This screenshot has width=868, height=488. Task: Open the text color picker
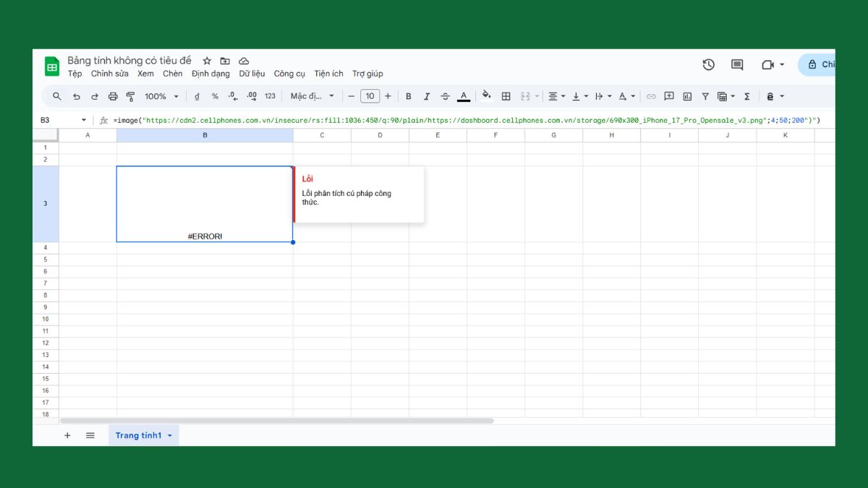coord(463,95)
